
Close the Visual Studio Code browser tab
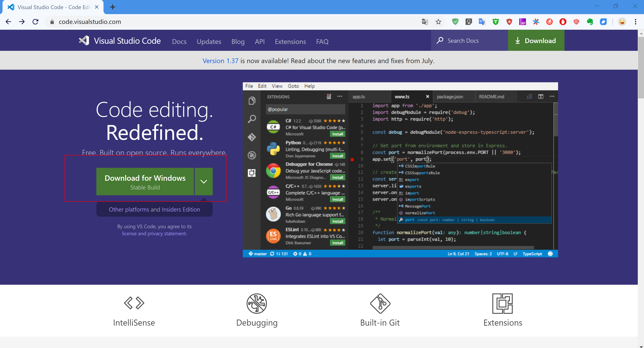(x=97, y=7)
